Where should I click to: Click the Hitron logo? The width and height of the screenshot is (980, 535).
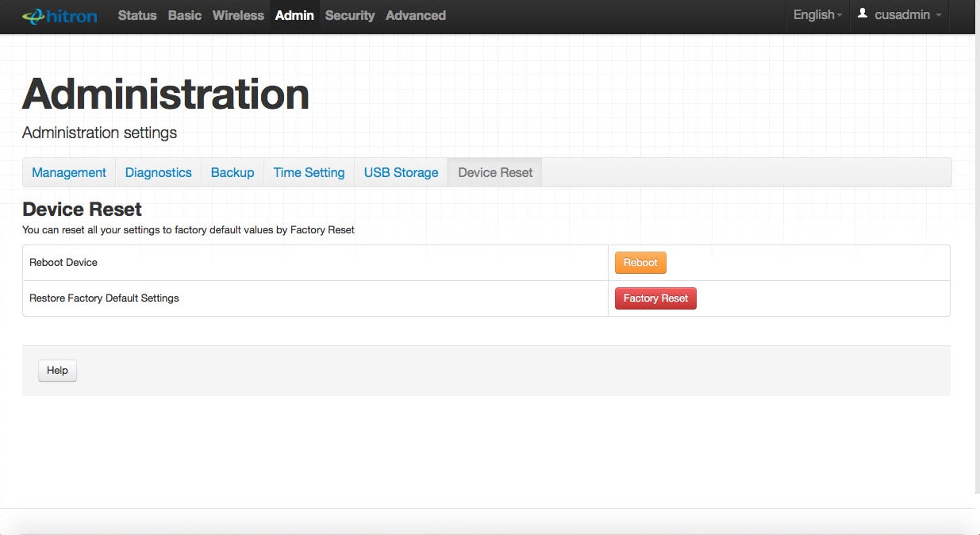pos(60,16)
